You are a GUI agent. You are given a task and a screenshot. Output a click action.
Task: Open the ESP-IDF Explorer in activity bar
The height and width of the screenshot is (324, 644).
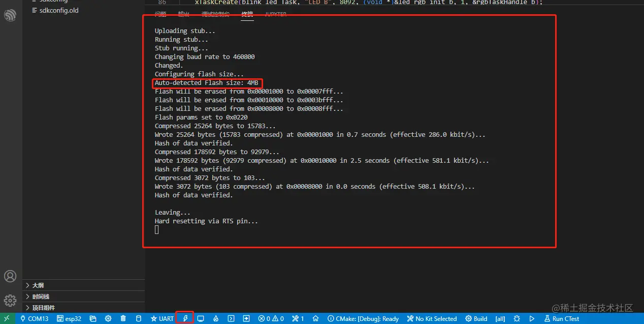10,15
